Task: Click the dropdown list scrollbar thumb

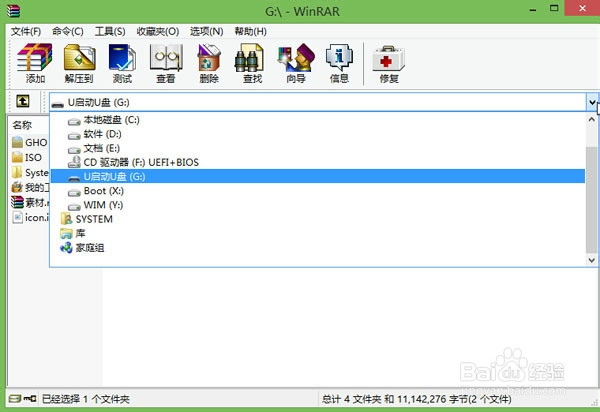Action: [x=592, y=199]
